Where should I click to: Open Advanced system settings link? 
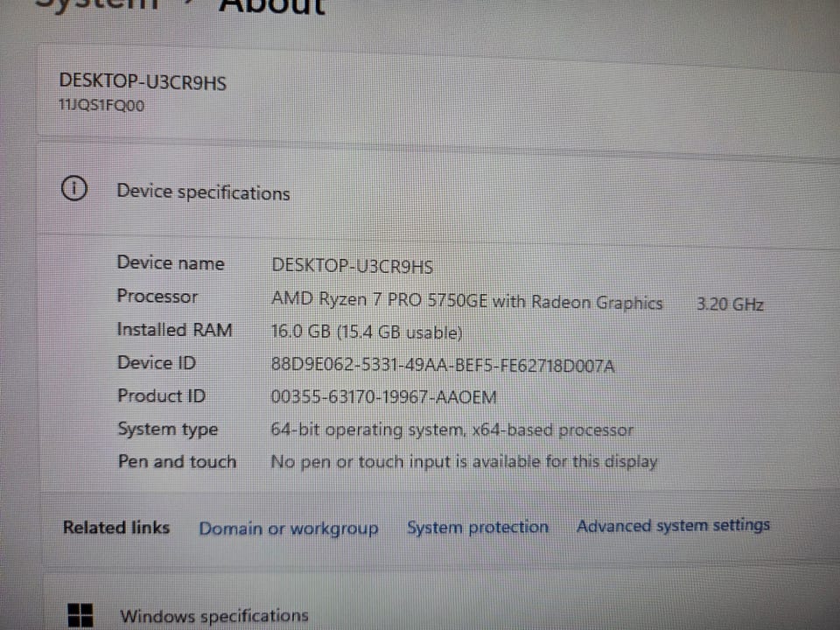pos(674,526)
